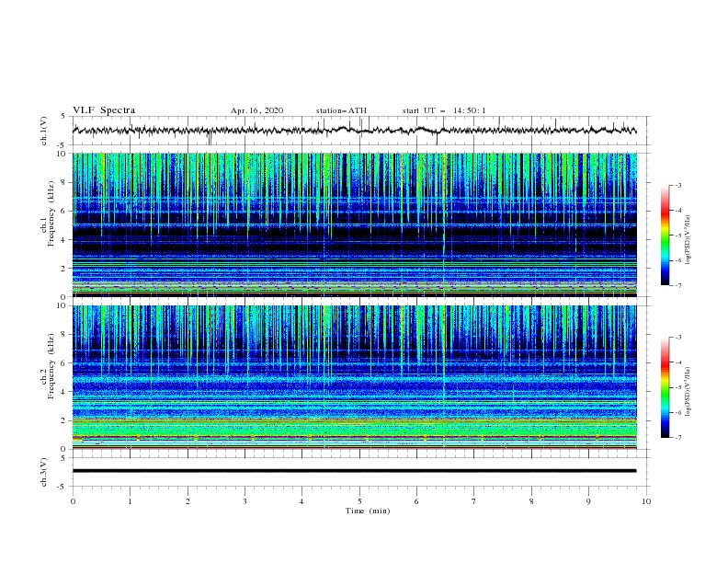Click the color scale bar beside ch.2 spectrogram
Viewport: 728px width, 563px height.
click(x=665, y=387)
